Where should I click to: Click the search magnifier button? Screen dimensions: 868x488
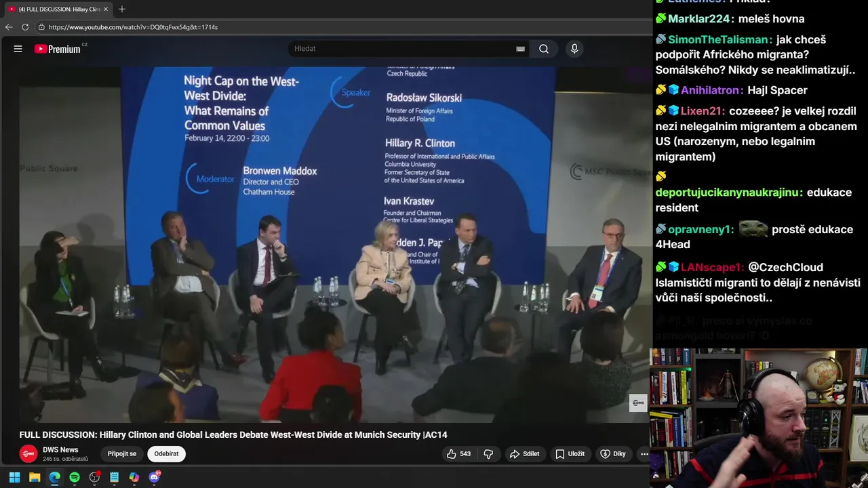(544, 49)
